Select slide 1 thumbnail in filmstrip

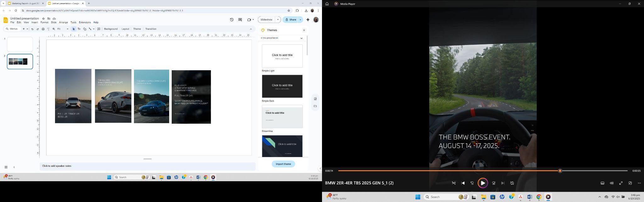point(20,44)
